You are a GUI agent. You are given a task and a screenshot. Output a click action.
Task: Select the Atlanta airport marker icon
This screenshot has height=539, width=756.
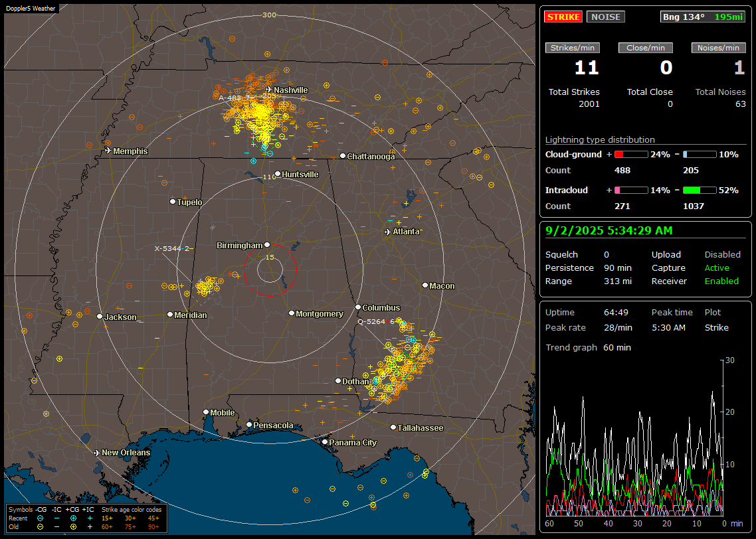pyautogui.click(x=388, y=232)
